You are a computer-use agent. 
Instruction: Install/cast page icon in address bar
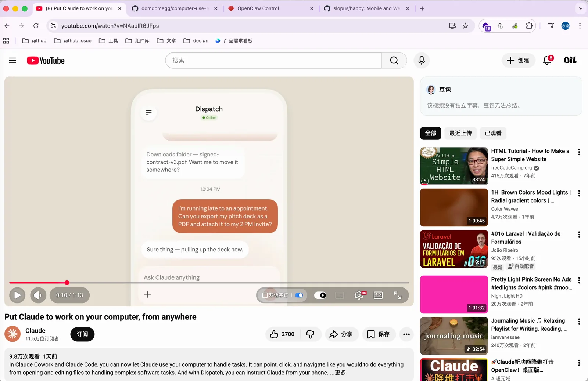(x=452, y=26)
